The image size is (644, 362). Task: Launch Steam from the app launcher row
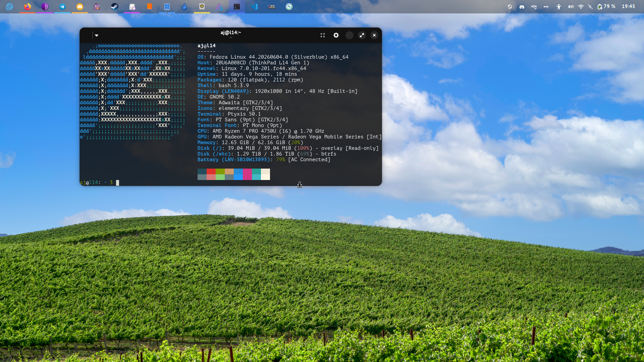[115, 7]
